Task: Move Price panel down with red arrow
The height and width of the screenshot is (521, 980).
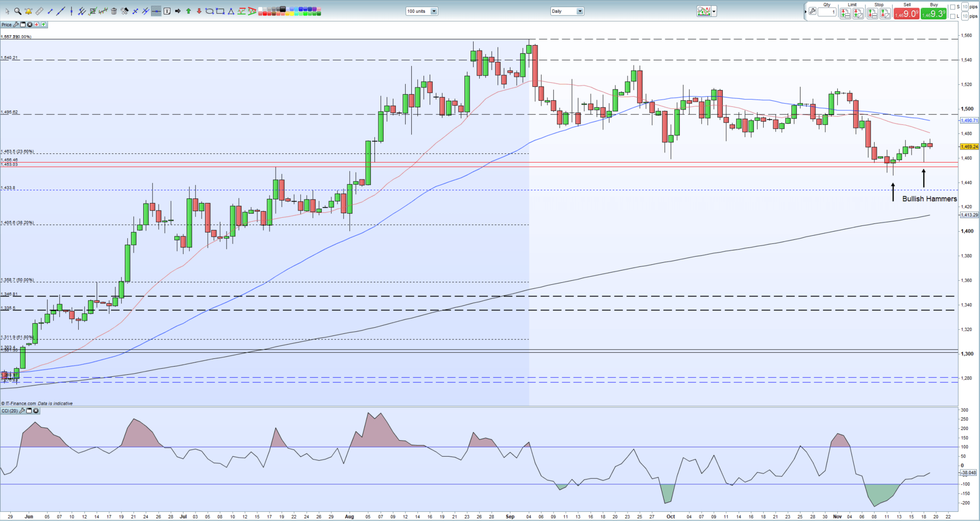Action: click(36, 25)
